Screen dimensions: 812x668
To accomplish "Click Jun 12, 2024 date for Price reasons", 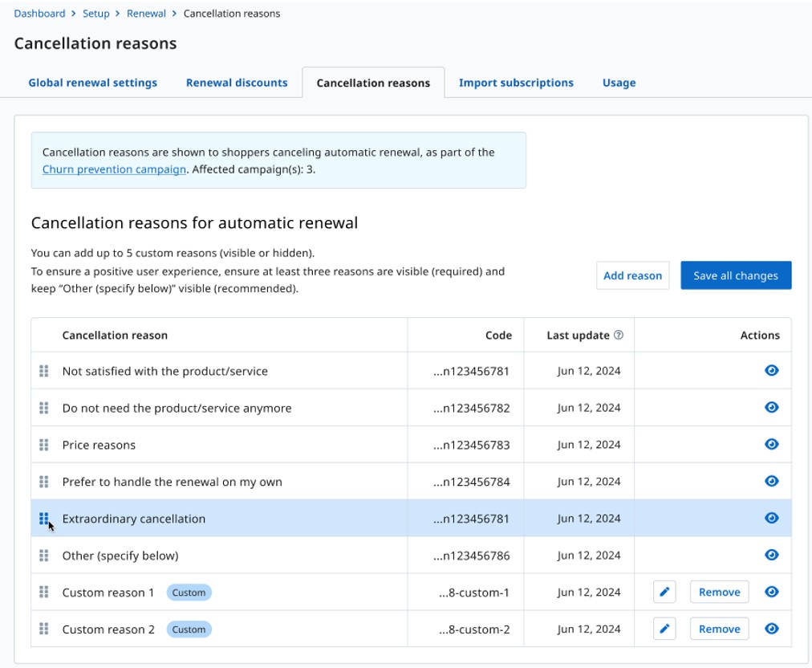I will click(589, 445).
